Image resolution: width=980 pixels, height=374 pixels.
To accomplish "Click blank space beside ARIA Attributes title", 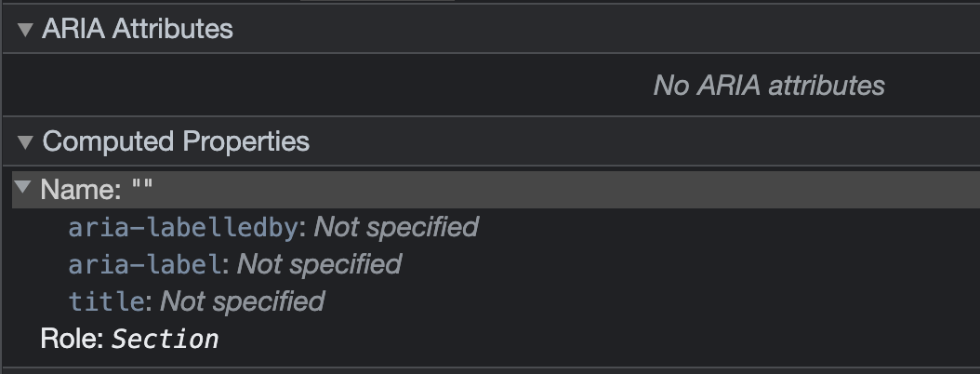I will 606,30.
